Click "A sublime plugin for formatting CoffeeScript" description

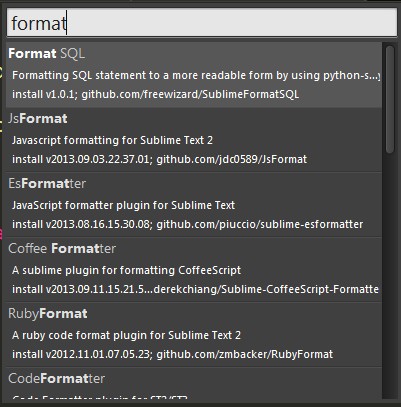pyautogui.click(x=126, y=270)
